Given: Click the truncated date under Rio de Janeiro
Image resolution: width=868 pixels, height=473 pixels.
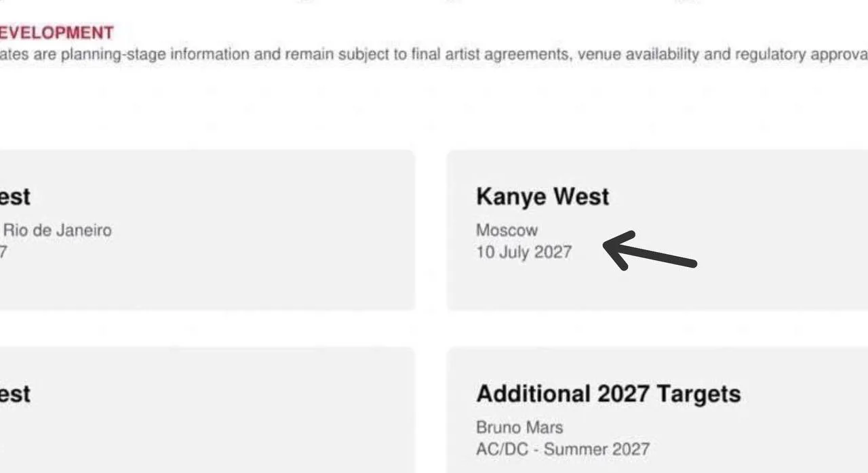Looking at the screenshot, I should click(3, 252).
